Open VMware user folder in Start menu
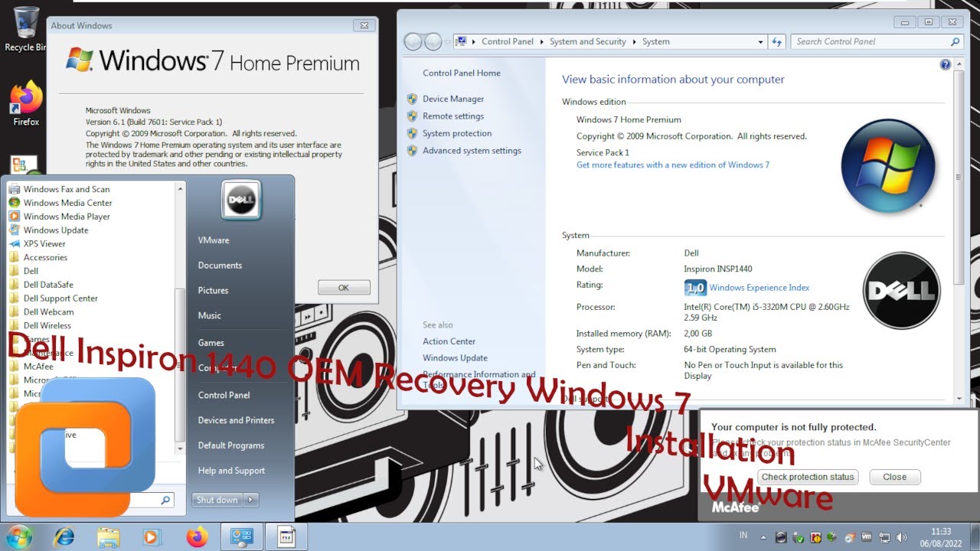The image size is (980, 551). pos(214,240)
